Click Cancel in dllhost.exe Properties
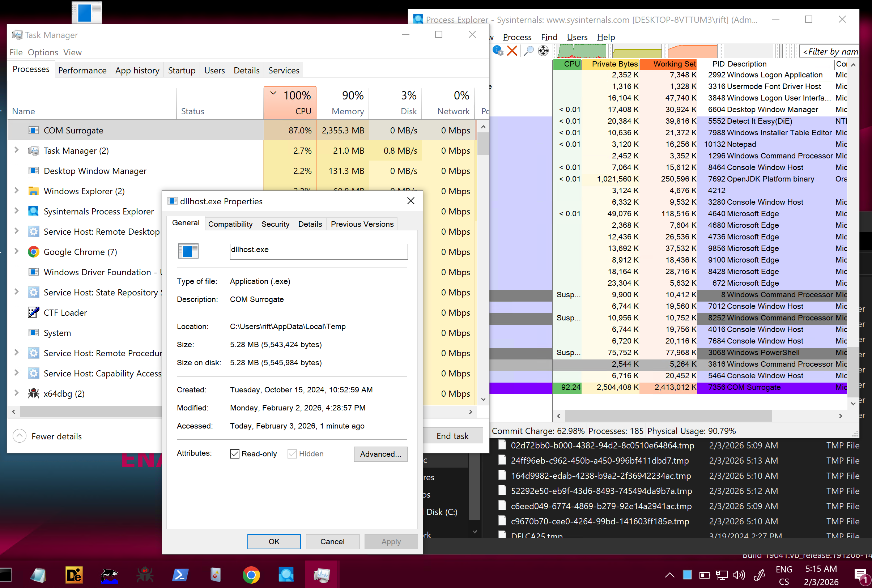The height and width of the screenshot is (588, 872). (x=332, y=541)
